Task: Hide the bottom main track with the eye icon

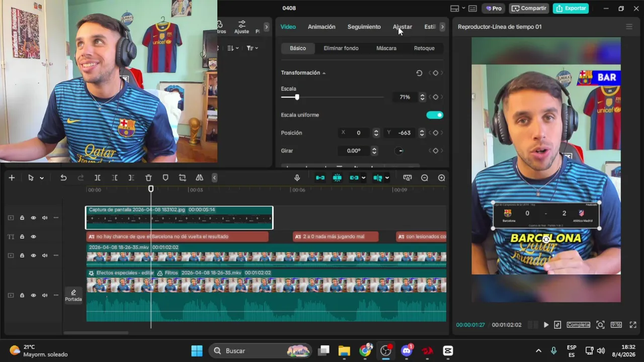Action: point(33,295)
